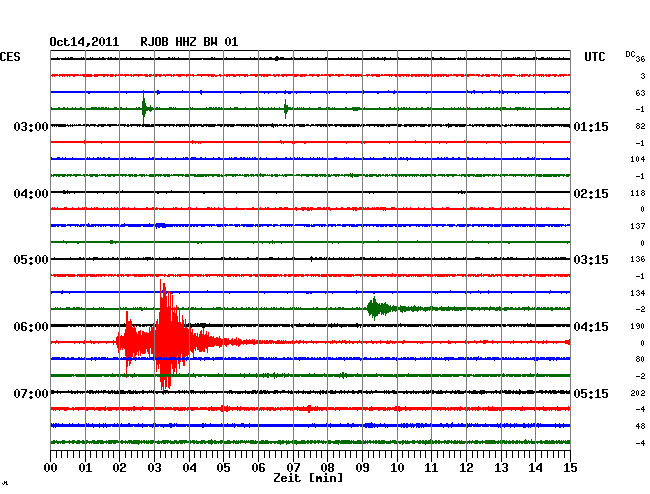
Task: Click the 07:00 local time label
Action: (31, 393)
